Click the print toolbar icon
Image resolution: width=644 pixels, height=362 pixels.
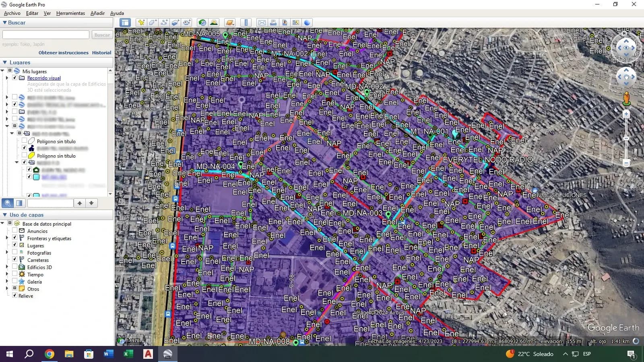coord(273,23)
